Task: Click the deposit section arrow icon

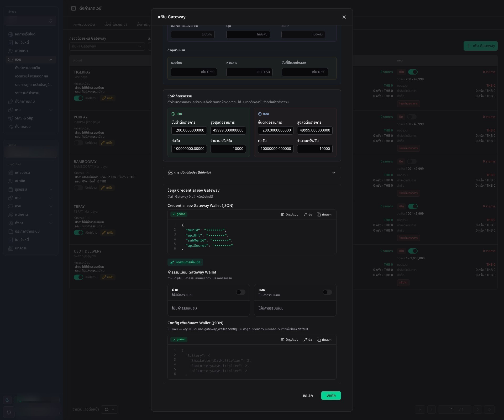Action: coord(173,114)
